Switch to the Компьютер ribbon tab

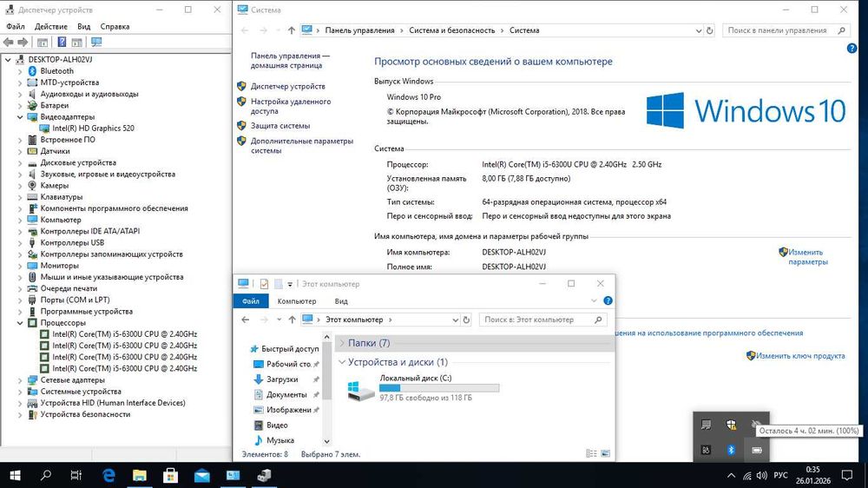[x=297, y=300]
